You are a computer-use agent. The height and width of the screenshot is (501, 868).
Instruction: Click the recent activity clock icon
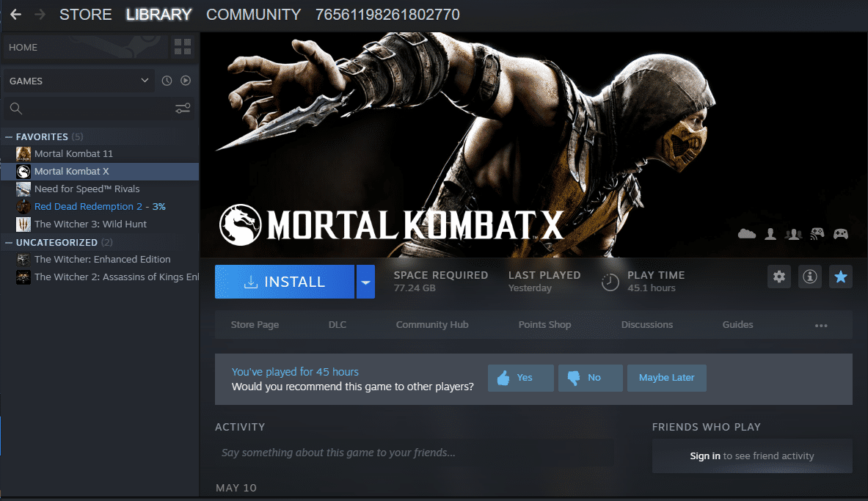(167, 81)
